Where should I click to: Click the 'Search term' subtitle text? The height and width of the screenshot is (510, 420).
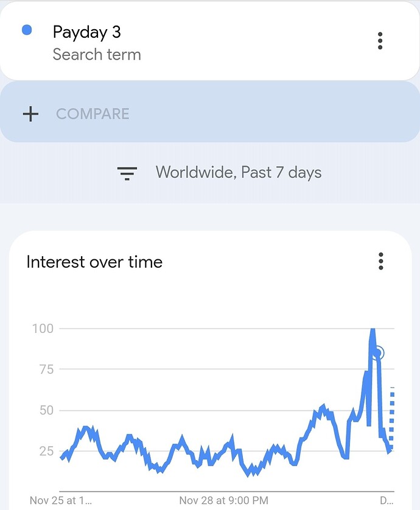click(97, 54)
